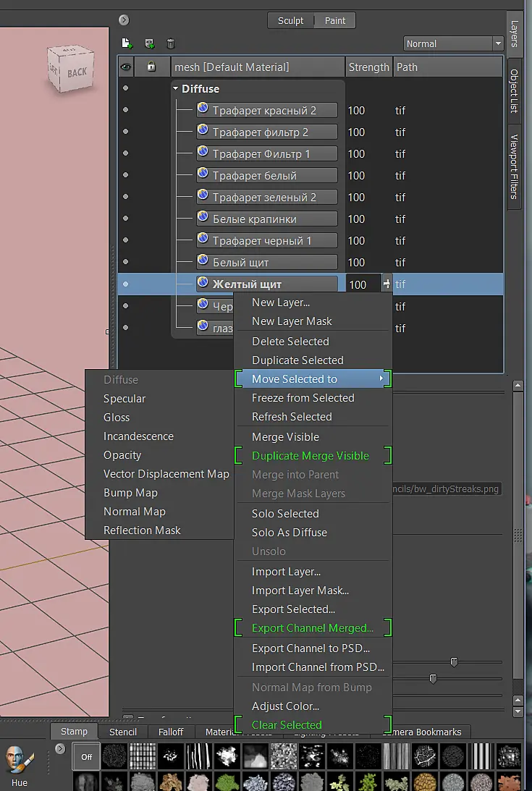
Task: Click the circular arrow button beside Sculpt
Action: (124, 20)
